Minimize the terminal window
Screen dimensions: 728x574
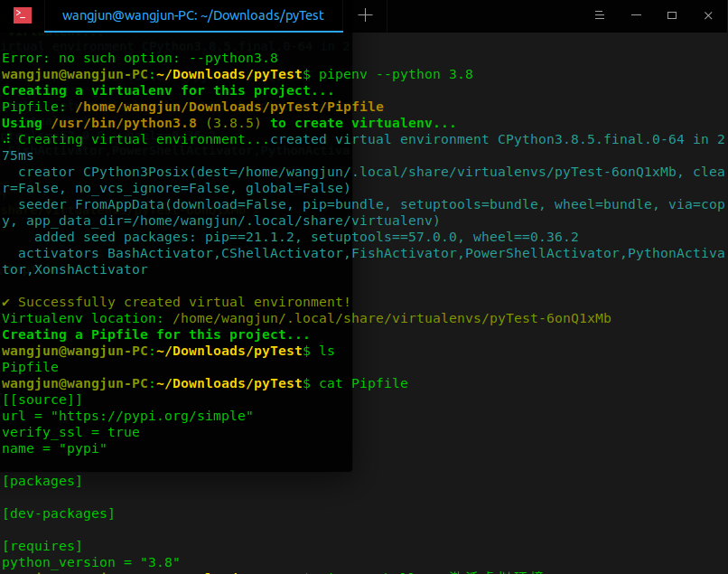636,15
